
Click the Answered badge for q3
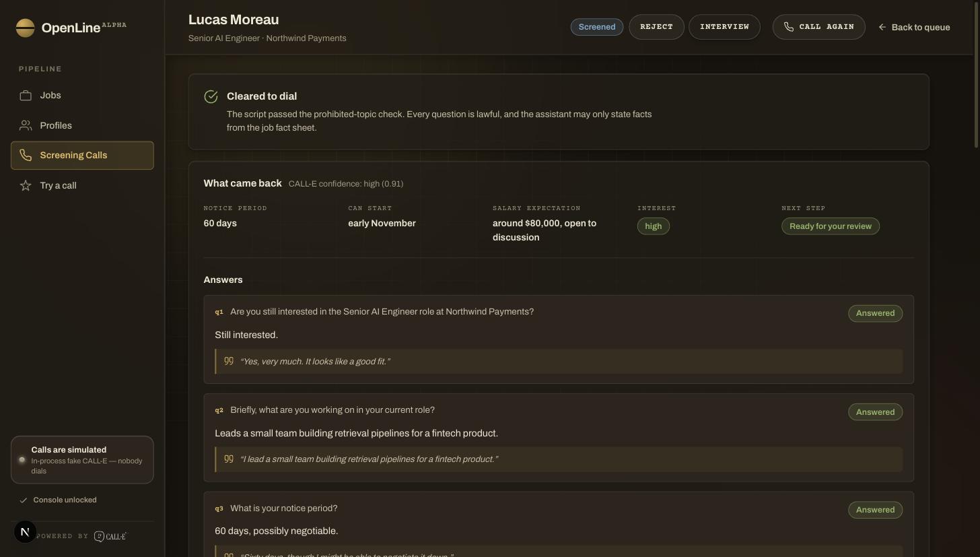875,510
